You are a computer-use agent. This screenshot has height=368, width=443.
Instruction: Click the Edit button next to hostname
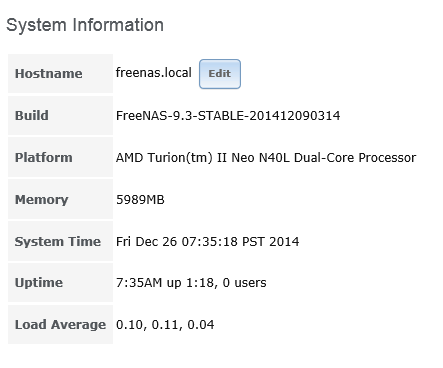(x=220, y=74)
